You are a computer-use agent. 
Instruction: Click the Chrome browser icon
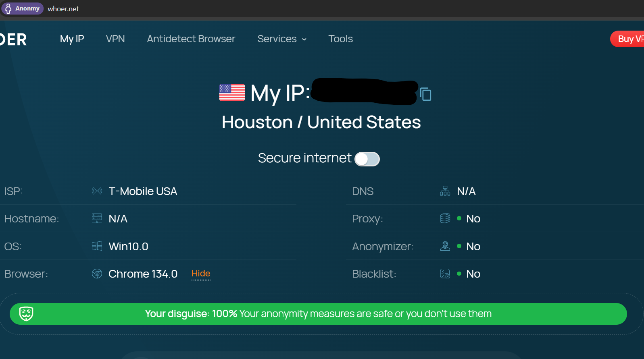click(x=97, y=274)
